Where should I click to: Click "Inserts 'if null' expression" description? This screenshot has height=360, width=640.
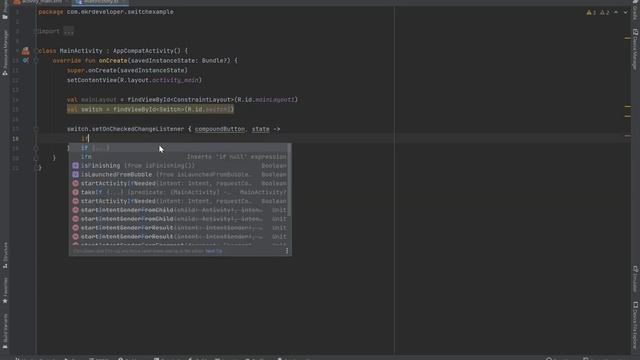[237, 157]
